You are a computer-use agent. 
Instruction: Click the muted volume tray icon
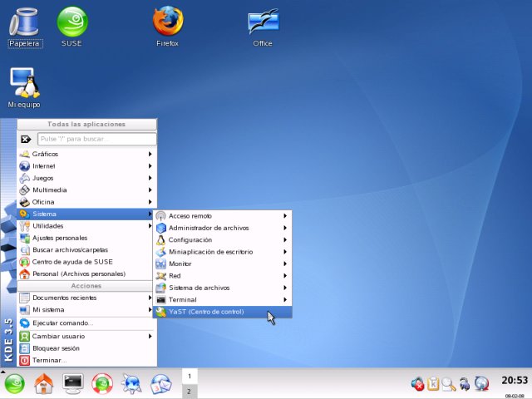417,384
